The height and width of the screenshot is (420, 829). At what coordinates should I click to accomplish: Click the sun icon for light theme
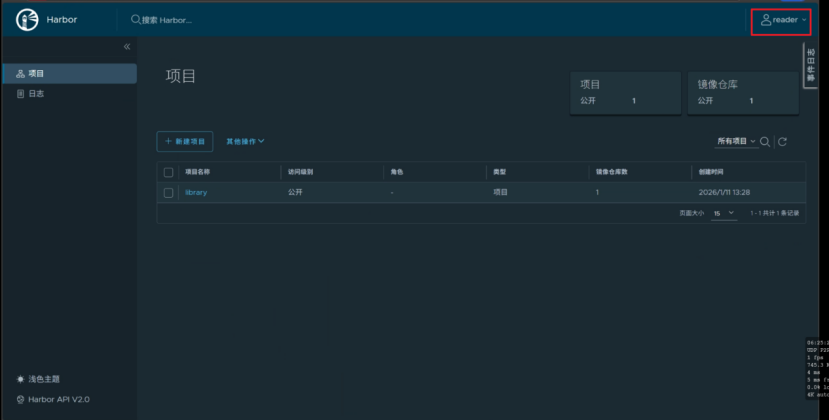(20, 379)
